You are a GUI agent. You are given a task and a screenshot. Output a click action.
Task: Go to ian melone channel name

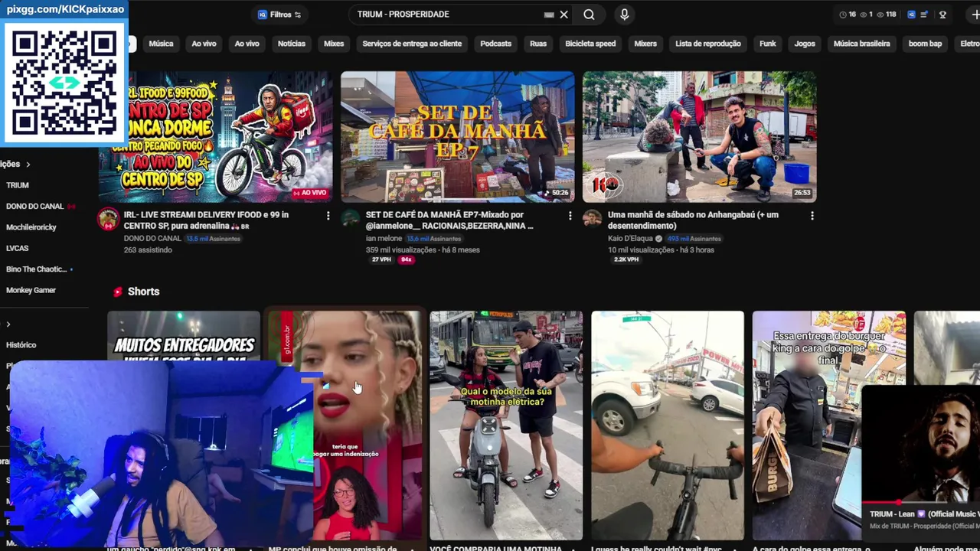point(384,239)
